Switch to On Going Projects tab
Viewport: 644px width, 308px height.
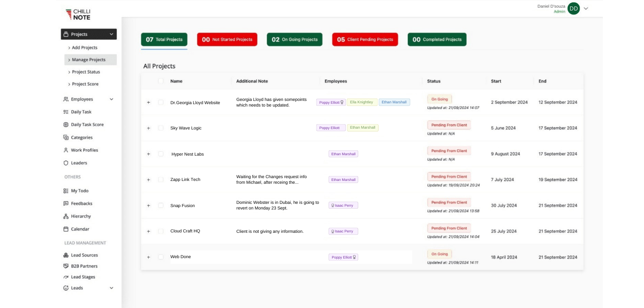pos(294,39)
